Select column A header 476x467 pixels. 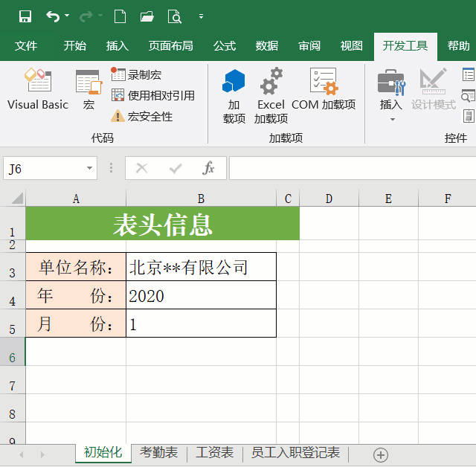pyautogui.click(x=76, y=199)
